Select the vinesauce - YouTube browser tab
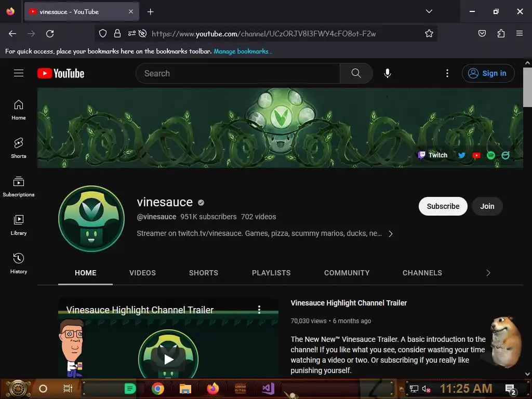This screenshot has width=532, height=399. point(82,11)
